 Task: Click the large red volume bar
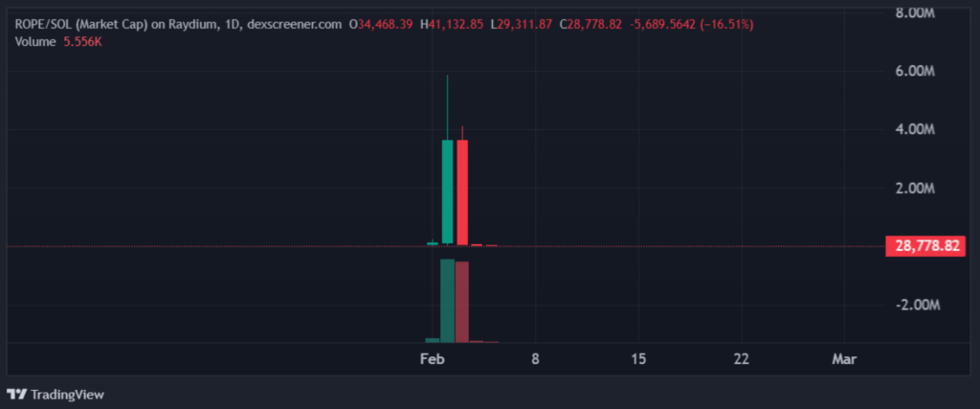(x=462, y=302)
